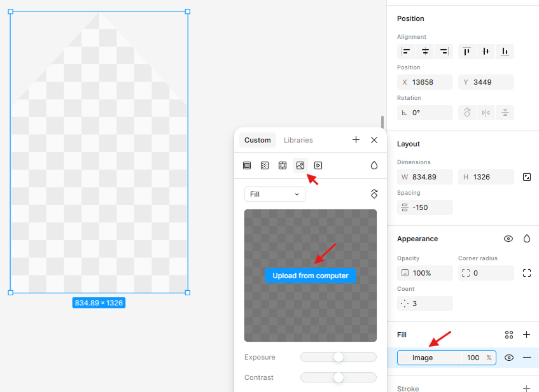Rotate selection 90 degrees icon
Viewport: 539px width, 392px height.
tap(467, 113)
